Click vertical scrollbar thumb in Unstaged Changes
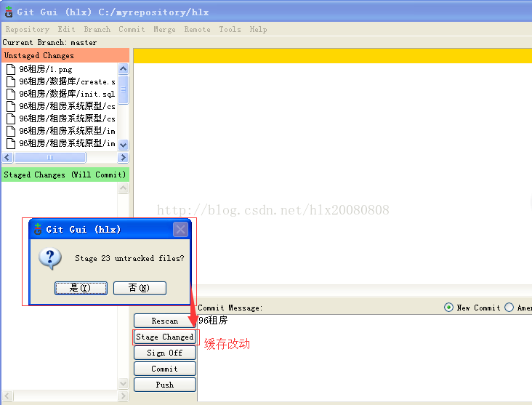 pyautogui.click(x=123, y=89)
